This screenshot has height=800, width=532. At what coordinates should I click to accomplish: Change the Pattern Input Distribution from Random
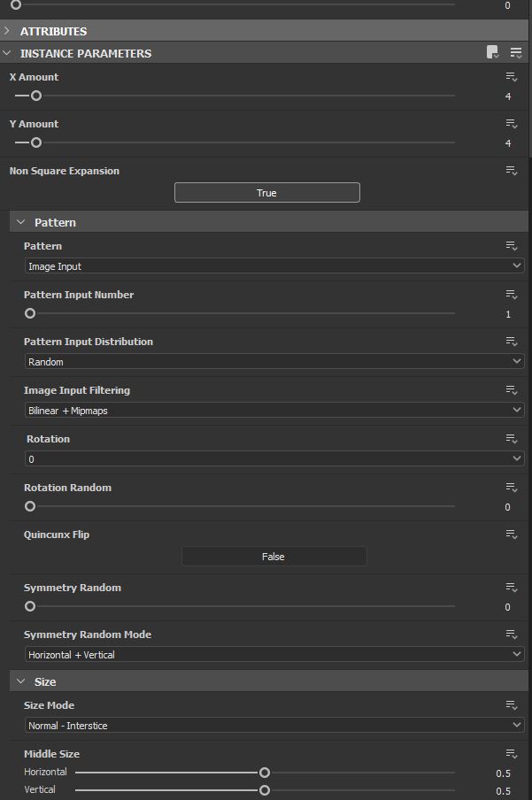tap(271, 361)
